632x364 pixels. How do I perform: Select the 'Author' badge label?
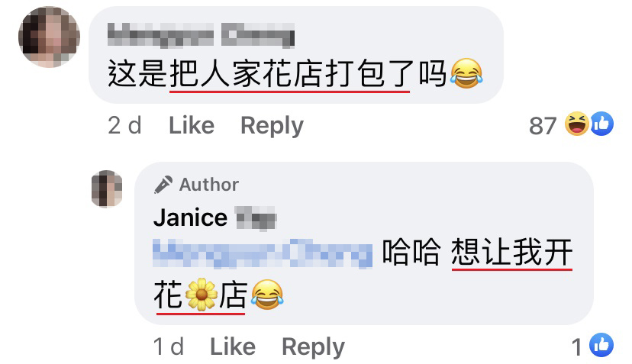click(209, 185)
